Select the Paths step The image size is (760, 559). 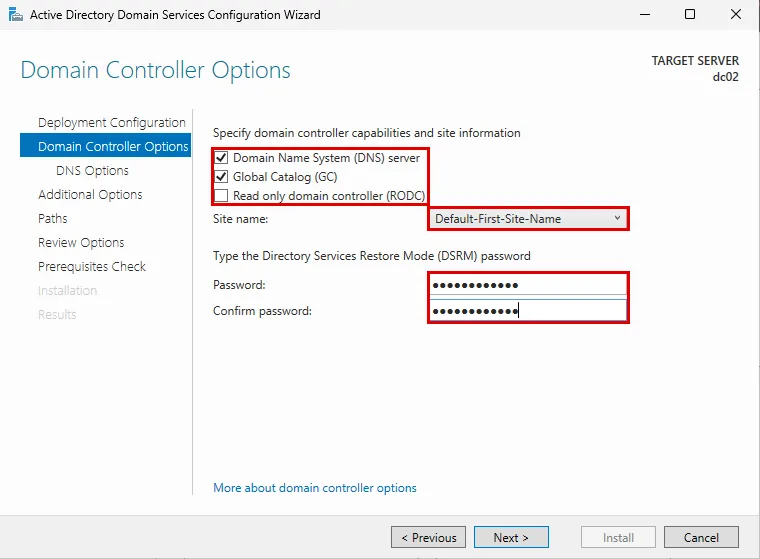pyautogui.click(x=52, y=218)
